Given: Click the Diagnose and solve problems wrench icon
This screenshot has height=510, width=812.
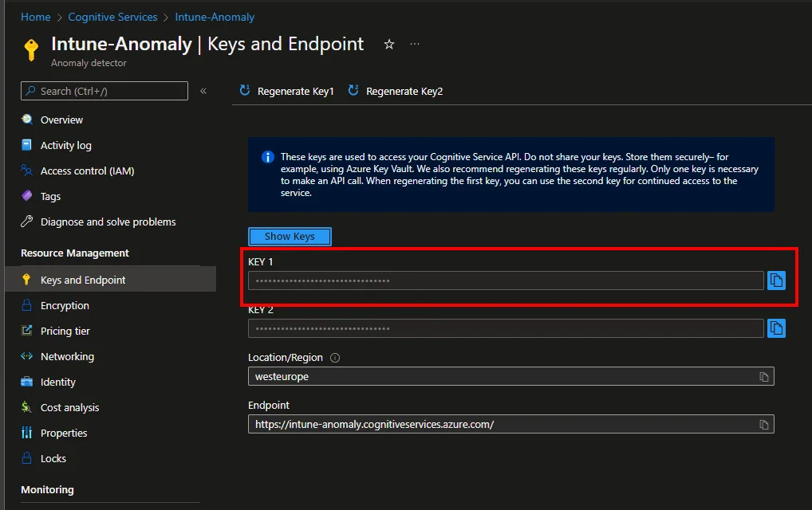Looking at the screenshot, I should click(x=27, y=222).
